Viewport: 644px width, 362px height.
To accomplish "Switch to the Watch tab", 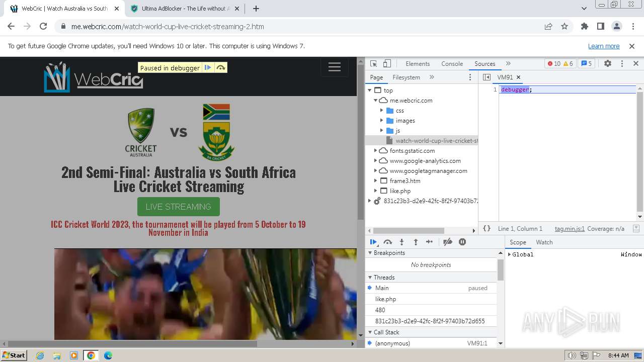I will coord(544,242).
